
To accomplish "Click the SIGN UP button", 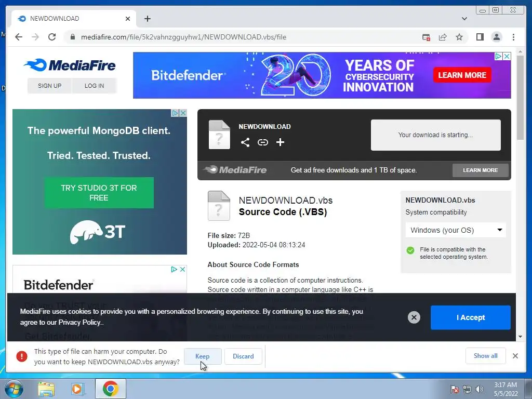I will (x=49, y=86).
